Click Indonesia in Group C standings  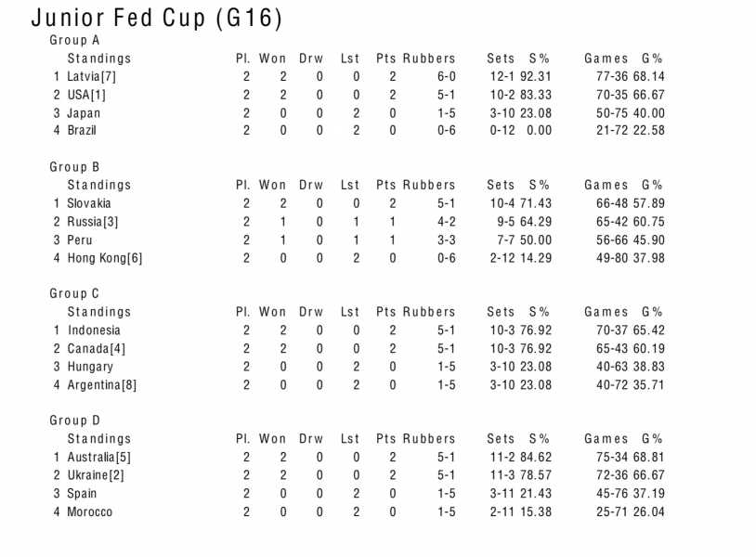click(94, 330)
